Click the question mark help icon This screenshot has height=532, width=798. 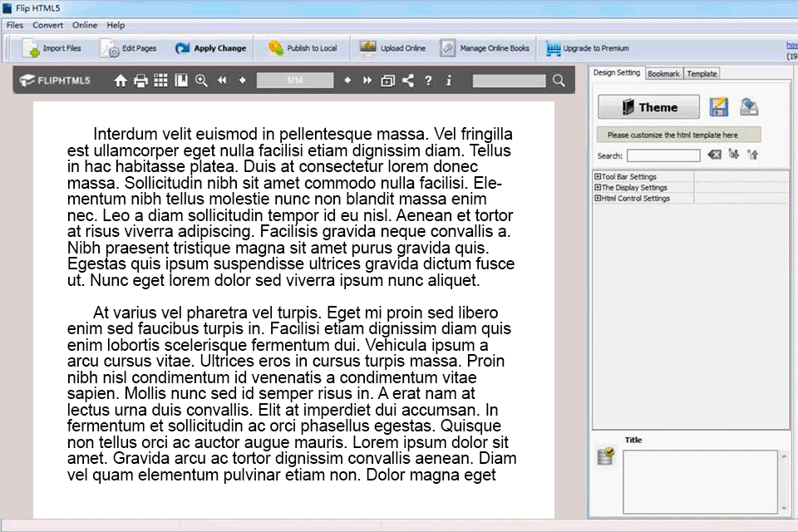429,81
